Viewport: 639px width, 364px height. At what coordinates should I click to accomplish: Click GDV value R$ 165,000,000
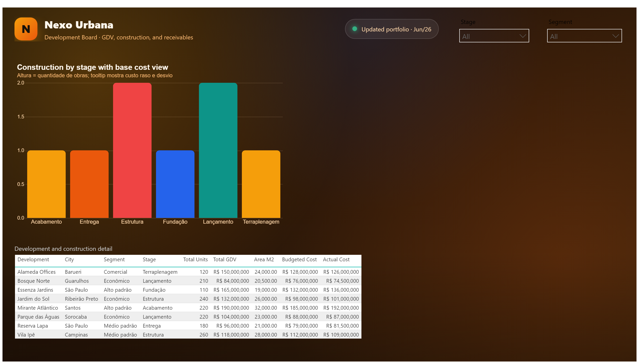pos(231,290)
